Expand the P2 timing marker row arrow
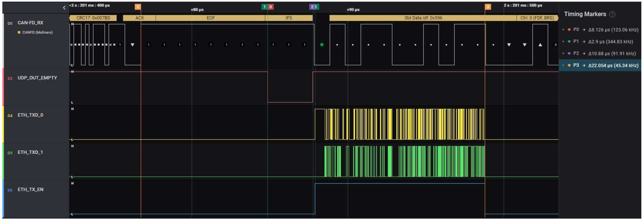 (563, 53)
